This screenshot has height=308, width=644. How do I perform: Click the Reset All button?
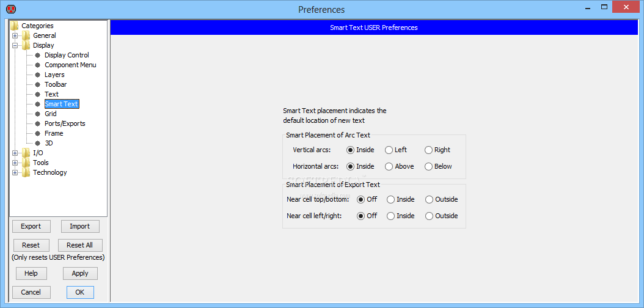click(80, 245)
